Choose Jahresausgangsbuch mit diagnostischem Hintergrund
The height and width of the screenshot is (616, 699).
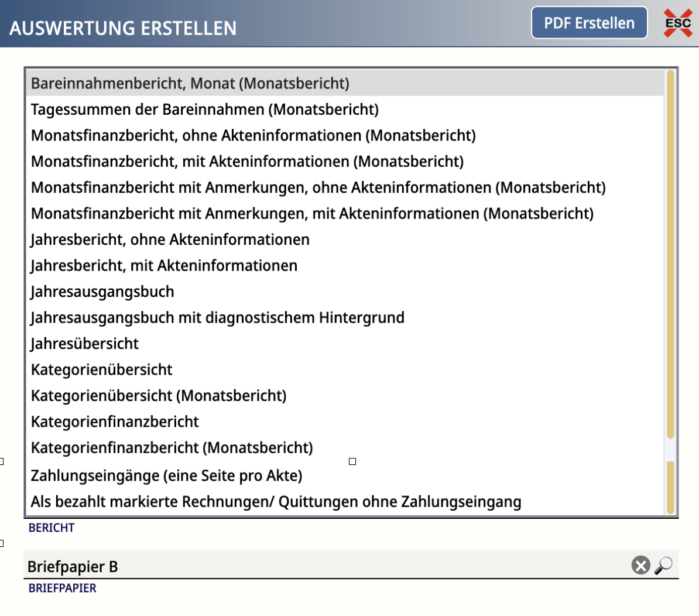(x=217, y=318)
